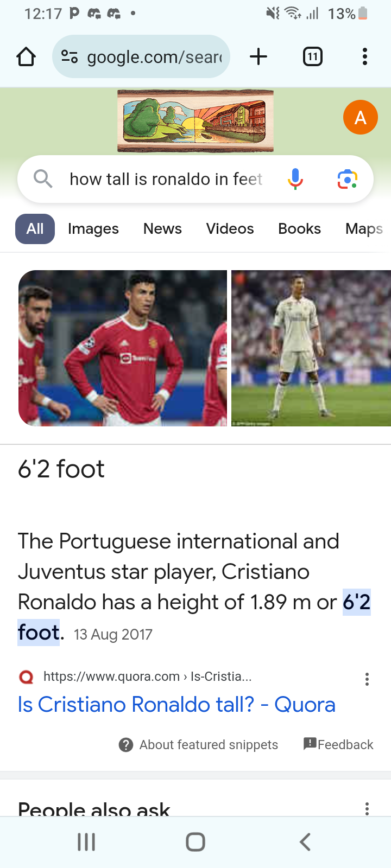
Task: Send Feedback on the featured snippet
Action: [x=338, y=744]
